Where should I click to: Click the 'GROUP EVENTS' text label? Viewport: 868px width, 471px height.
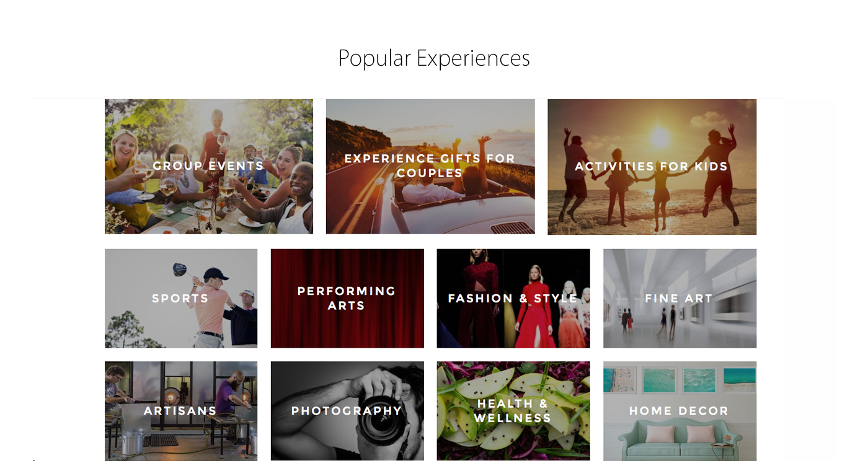click(208, 166)
